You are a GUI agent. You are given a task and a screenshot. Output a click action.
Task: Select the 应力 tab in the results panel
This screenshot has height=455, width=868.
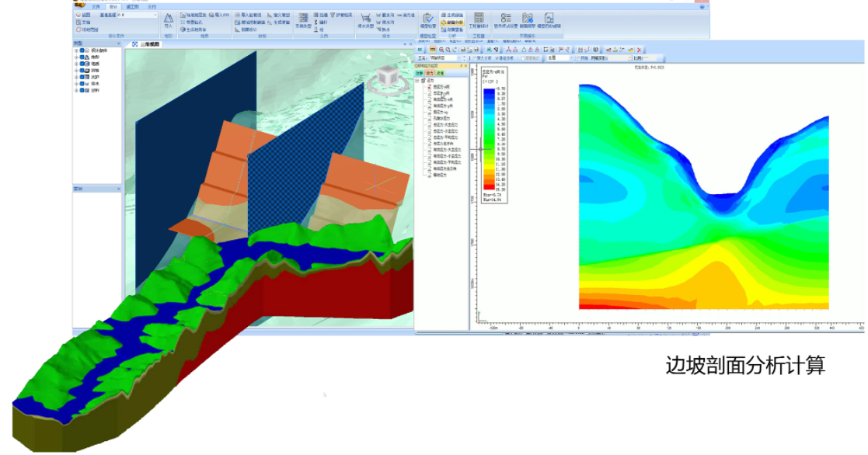429,73
